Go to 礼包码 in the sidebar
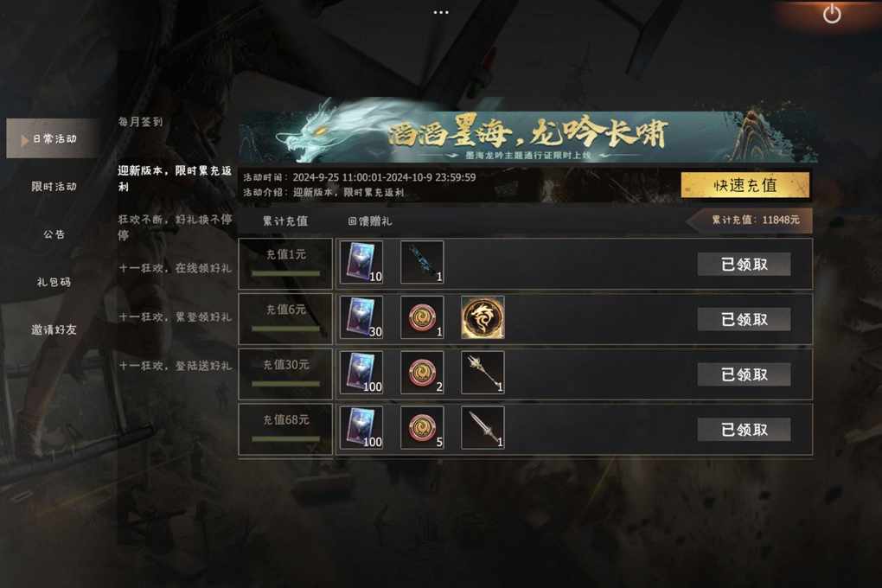Viewport: 882px width, 588px height. (54, 282)
